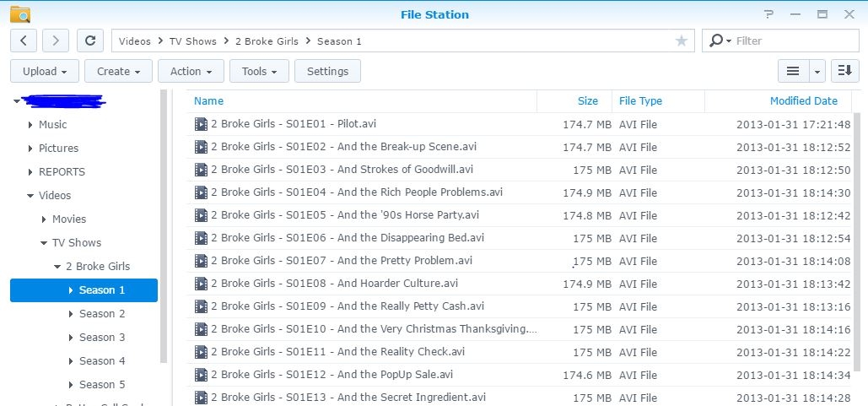Open the Settings button
The image size is (868, 406).
point(327,71)
